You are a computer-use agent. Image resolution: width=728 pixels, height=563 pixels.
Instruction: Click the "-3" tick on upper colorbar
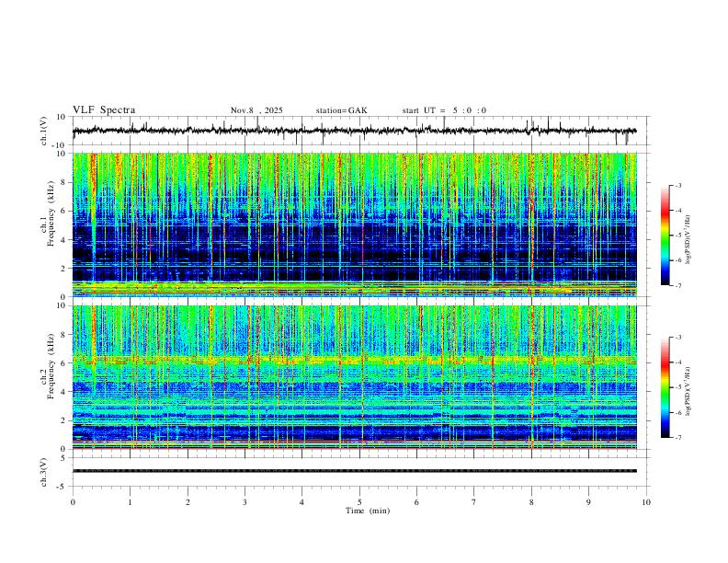pyautogui.click(x=677, y=185)
